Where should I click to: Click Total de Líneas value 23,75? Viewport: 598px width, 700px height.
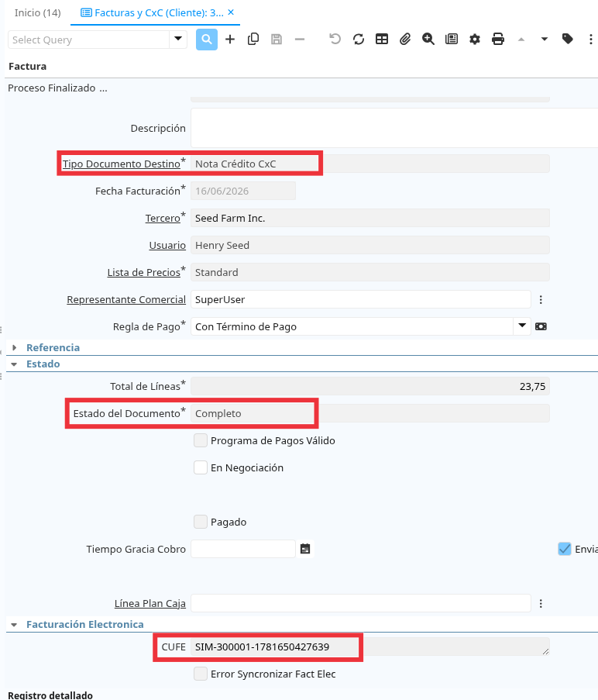pos(370,386)
